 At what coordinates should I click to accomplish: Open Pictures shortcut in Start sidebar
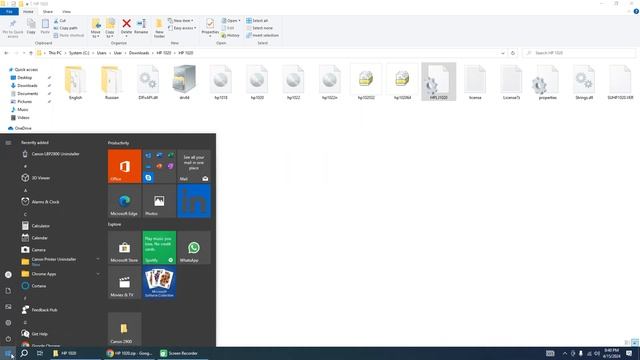pos(8,307)
